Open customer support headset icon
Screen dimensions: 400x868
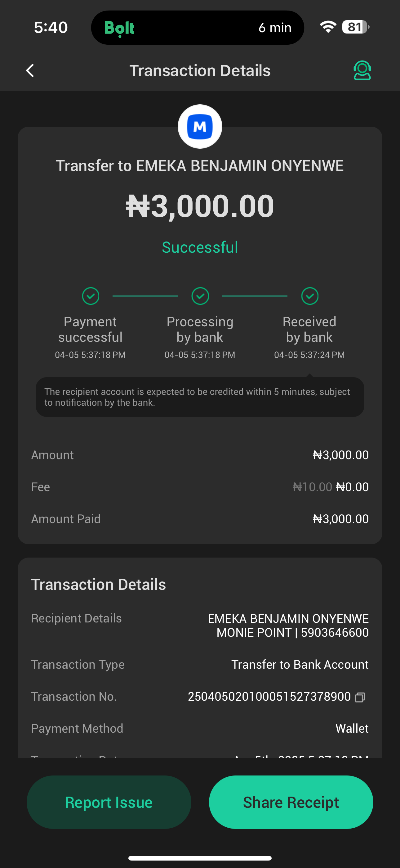[x=362, y=70]
